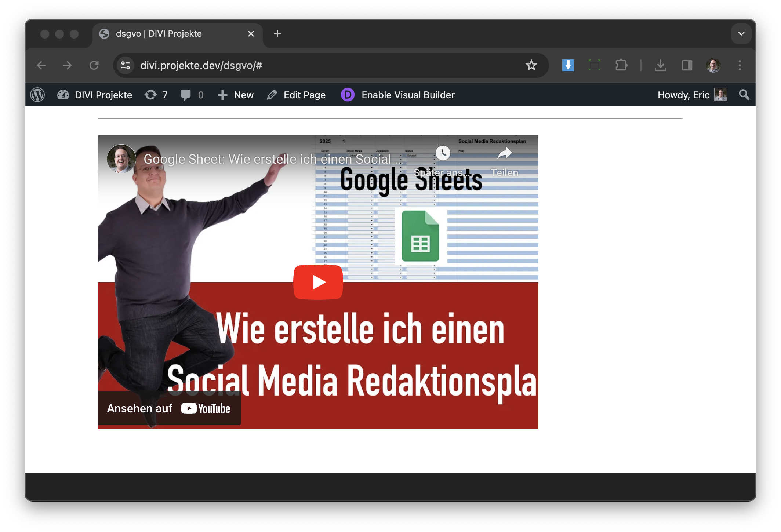
Task: Open the WordPress logo menu
Action: coord(37,95)
